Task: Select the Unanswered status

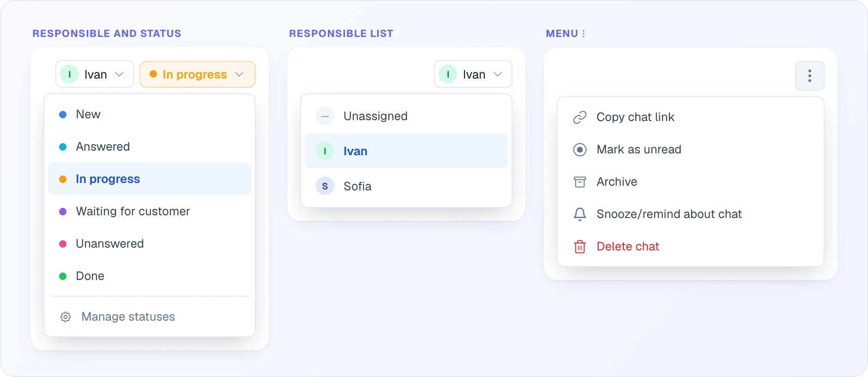Action: tap(150, 244)
